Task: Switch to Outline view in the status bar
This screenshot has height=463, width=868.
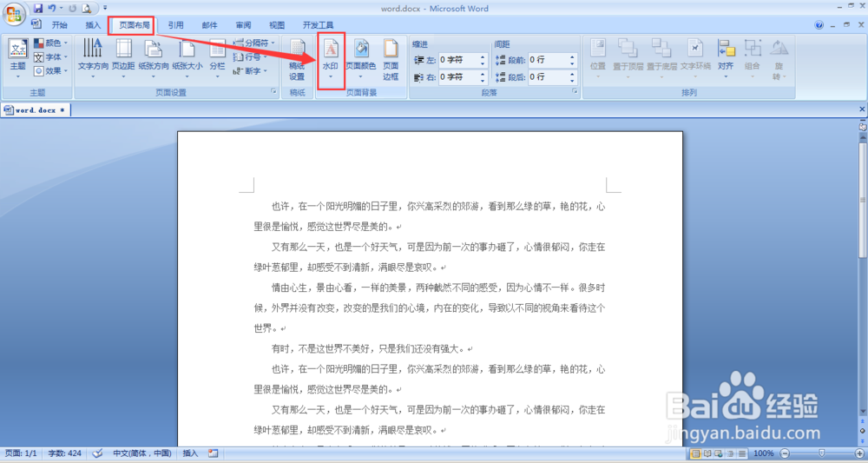Action: coord(731,453)
